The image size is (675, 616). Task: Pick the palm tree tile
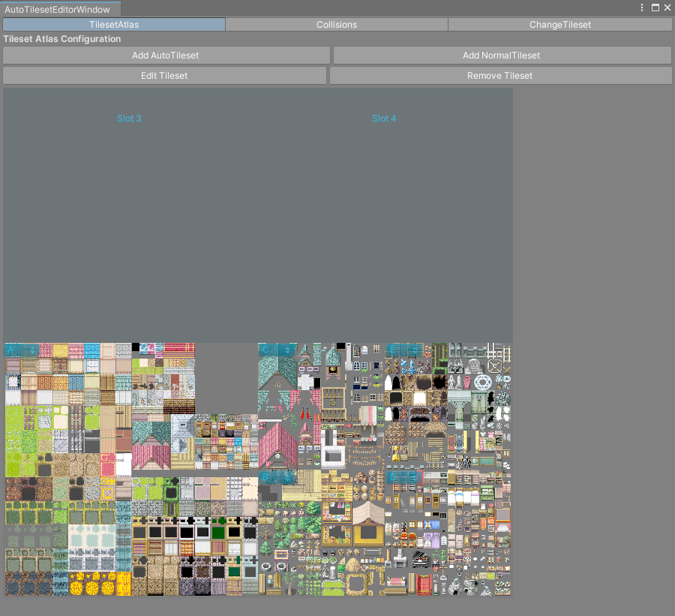coord(289,582)
